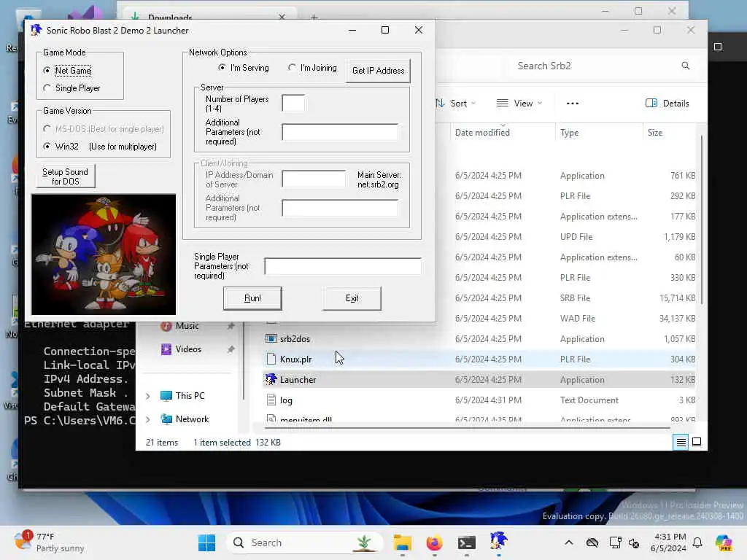Open the Terminal icon on the taskbar

[x=466, y=542]
